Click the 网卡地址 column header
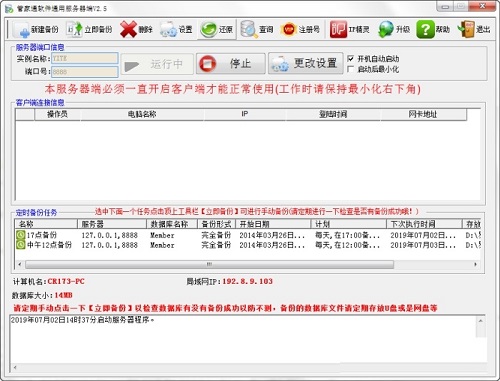Image resolution: width=500 pixels, height=381 pixels. 423,114
